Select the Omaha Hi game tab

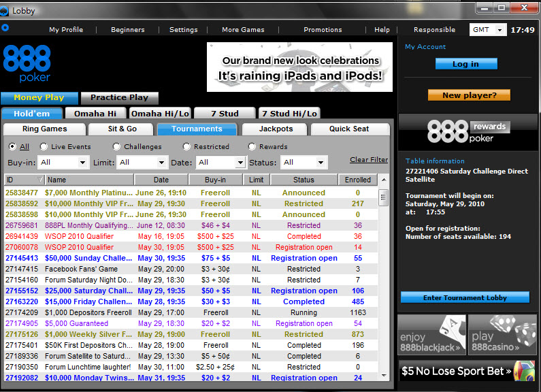point(95,114)
